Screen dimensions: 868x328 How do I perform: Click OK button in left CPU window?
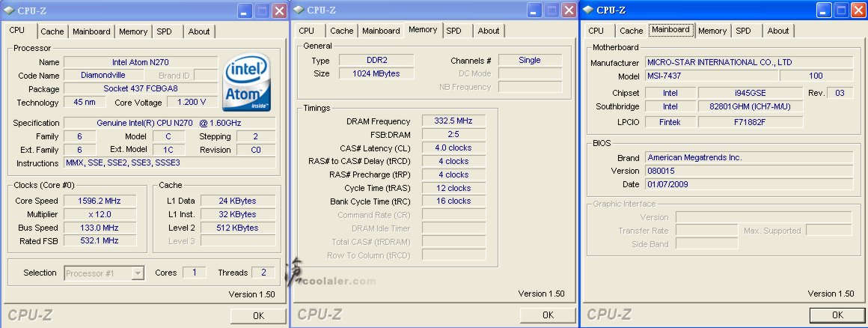pyautogui.click(x=258, y=316)
